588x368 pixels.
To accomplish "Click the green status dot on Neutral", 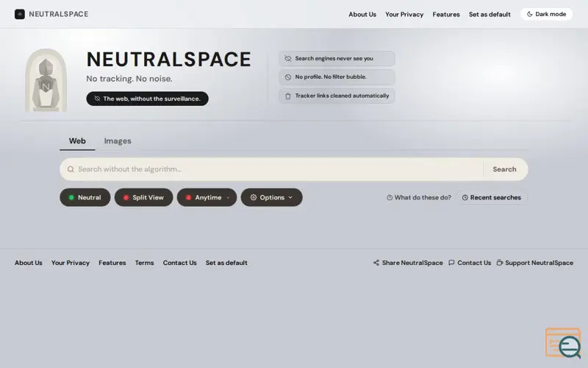I will point(71,197).
